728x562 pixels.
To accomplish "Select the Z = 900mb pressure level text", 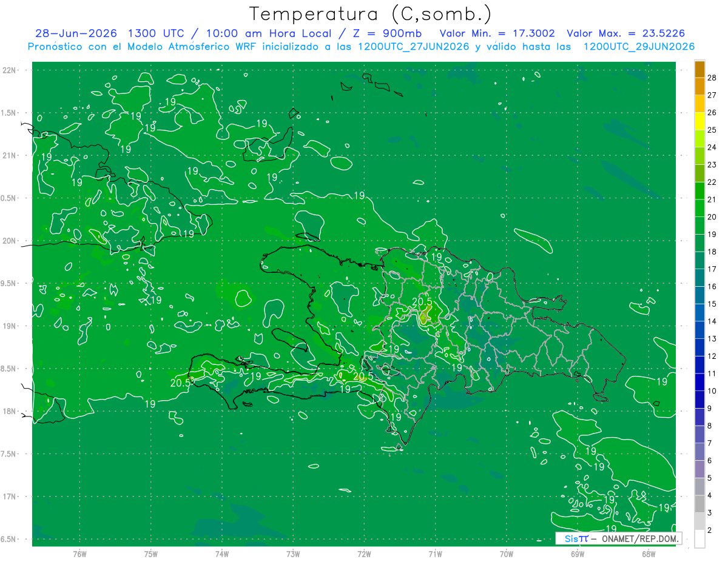I will point(388,33).
